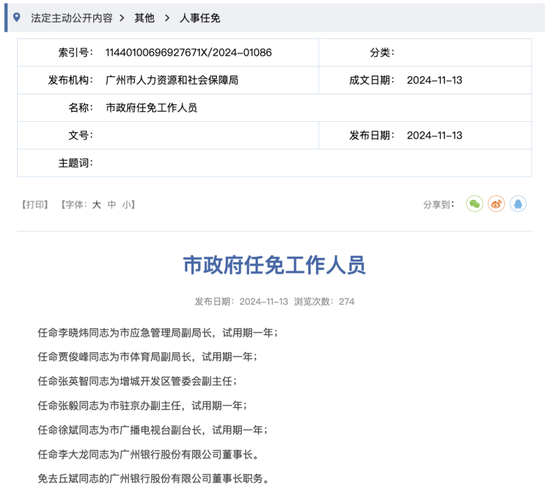
Task: Select index number 11440100696927671X/2024-01086
Action: (189, 53)
